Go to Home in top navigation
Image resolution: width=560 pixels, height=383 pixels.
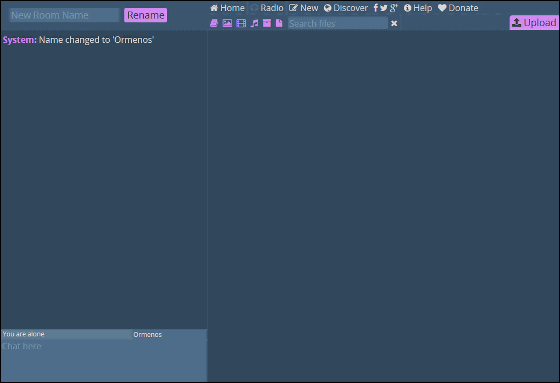click(x=228, y=8)
